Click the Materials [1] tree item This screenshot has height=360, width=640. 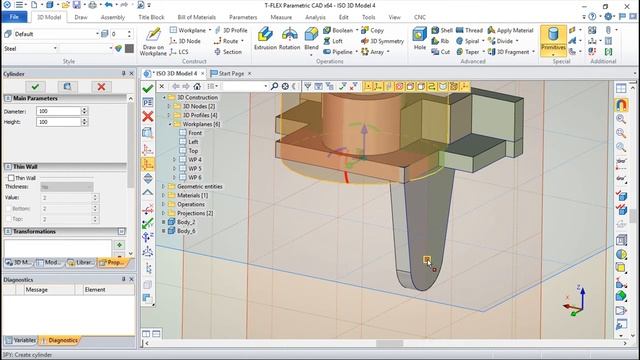tap(193, 195)
